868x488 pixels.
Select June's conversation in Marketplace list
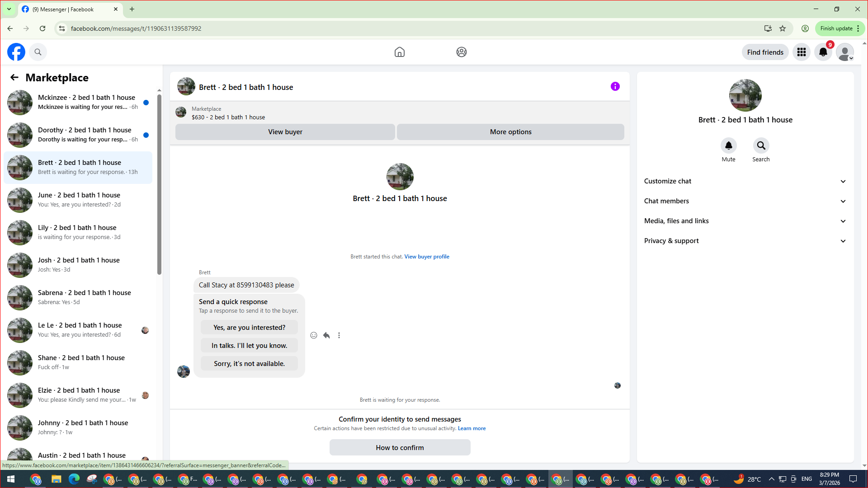(78, 200)
